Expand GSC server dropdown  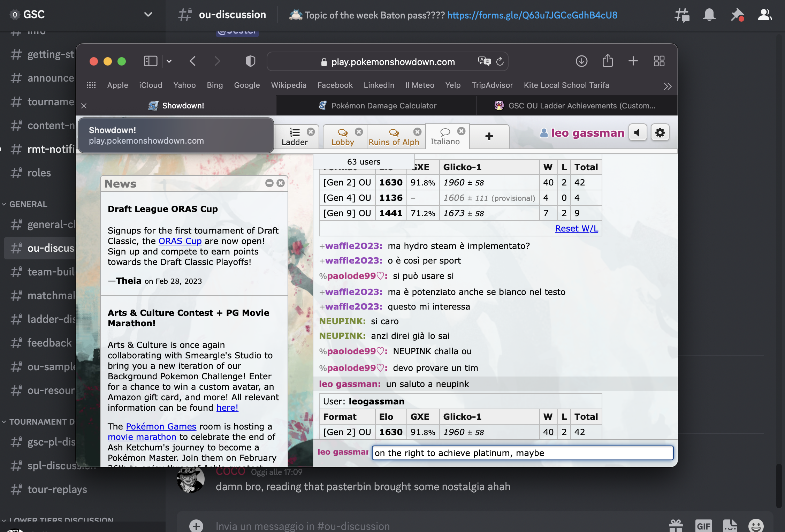[148, 15]
